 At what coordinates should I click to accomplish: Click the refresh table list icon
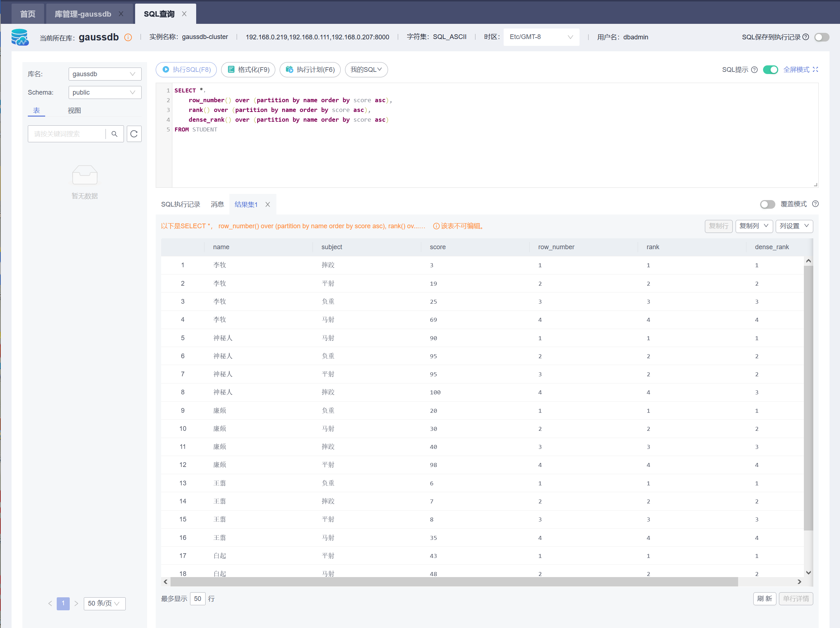point(134,134)
